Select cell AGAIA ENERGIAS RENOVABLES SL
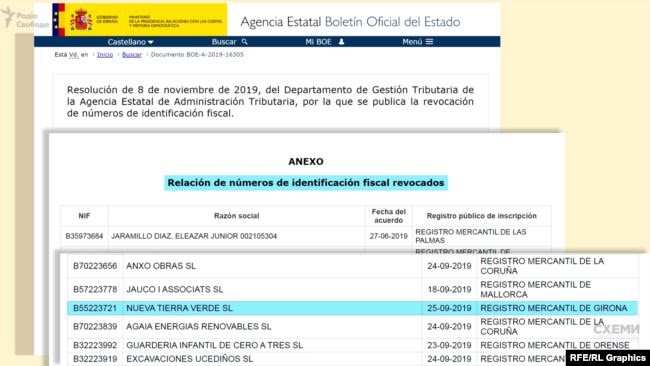This screenshot has width=650, height=366. point(199,327)
